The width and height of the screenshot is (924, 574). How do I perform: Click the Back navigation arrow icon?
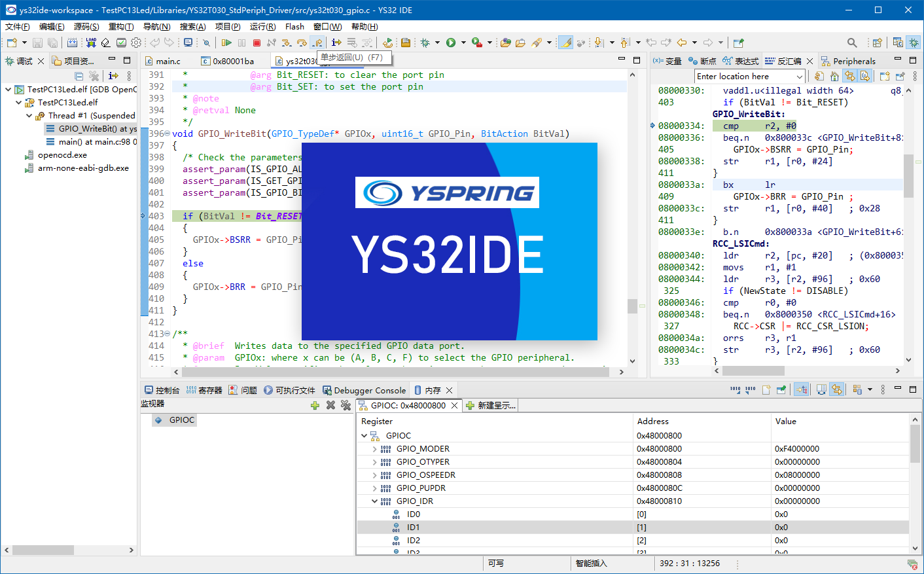682,43
